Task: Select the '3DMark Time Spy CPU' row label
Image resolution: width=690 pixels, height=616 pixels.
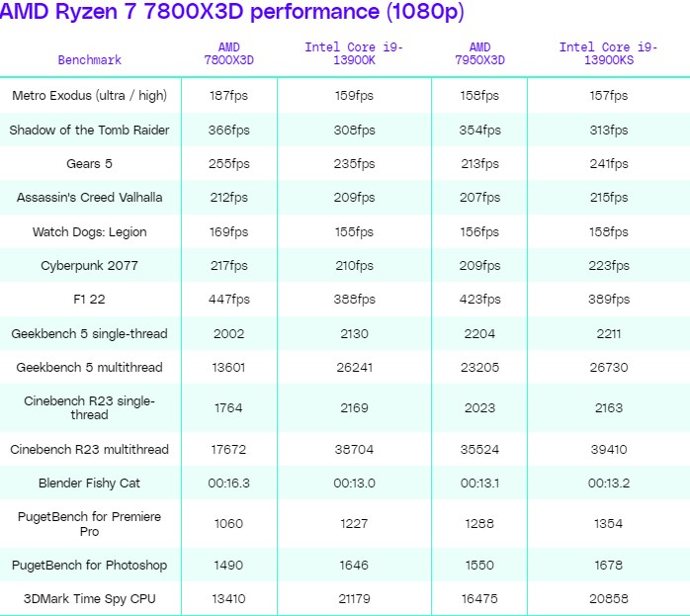Action: [89, 599]
